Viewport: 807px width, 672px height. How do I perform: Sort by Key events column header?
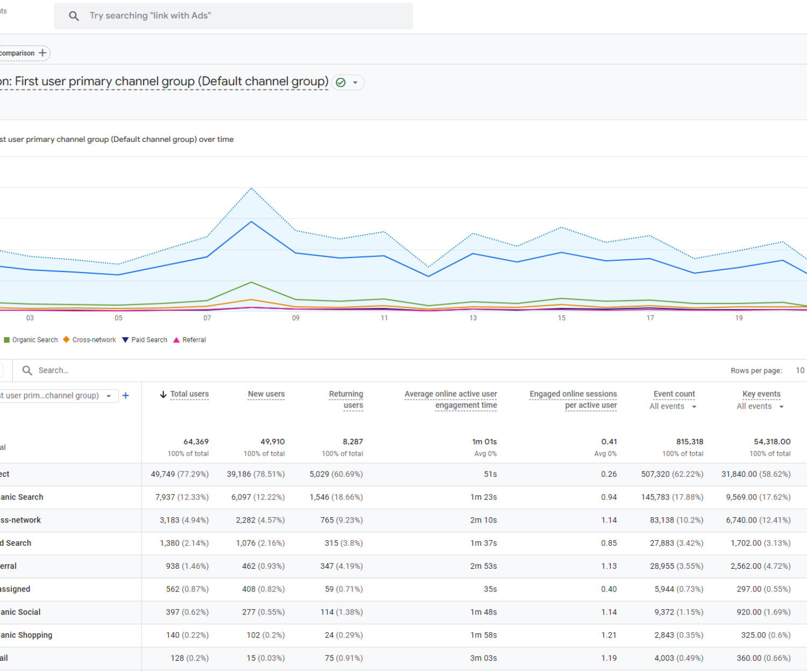click(x=761, y=394)
